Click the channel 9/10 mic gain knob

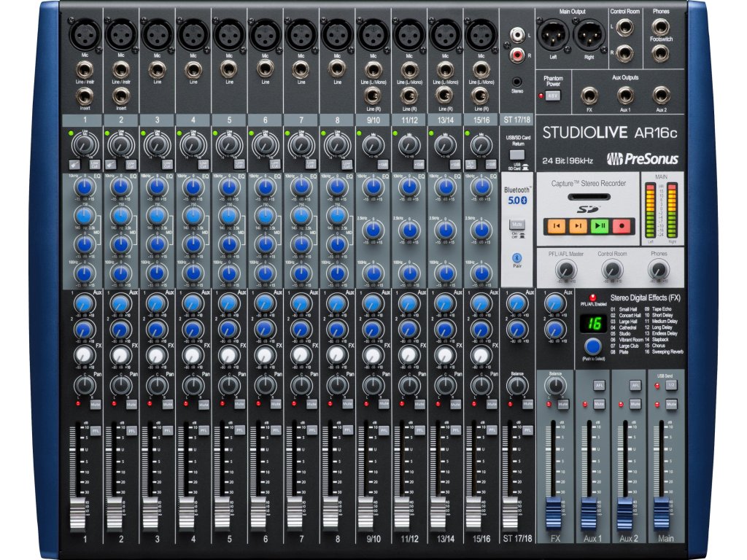pyautogui.click(x=373, y=145)
